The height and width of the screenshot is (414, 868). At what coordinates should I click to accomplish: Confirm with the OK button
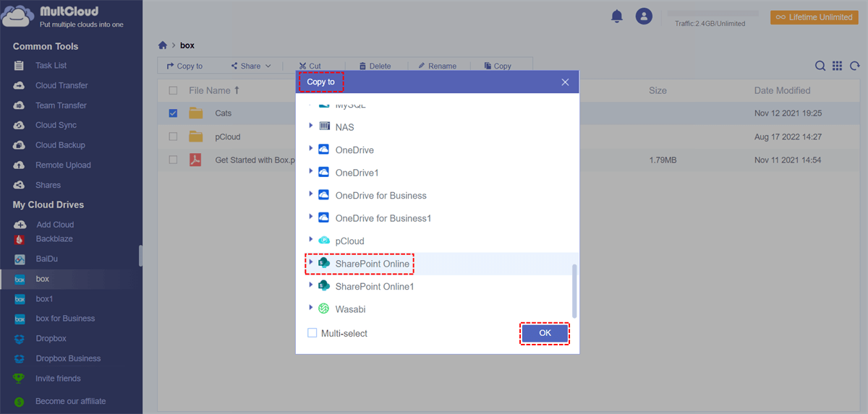(x=545, y=333)
